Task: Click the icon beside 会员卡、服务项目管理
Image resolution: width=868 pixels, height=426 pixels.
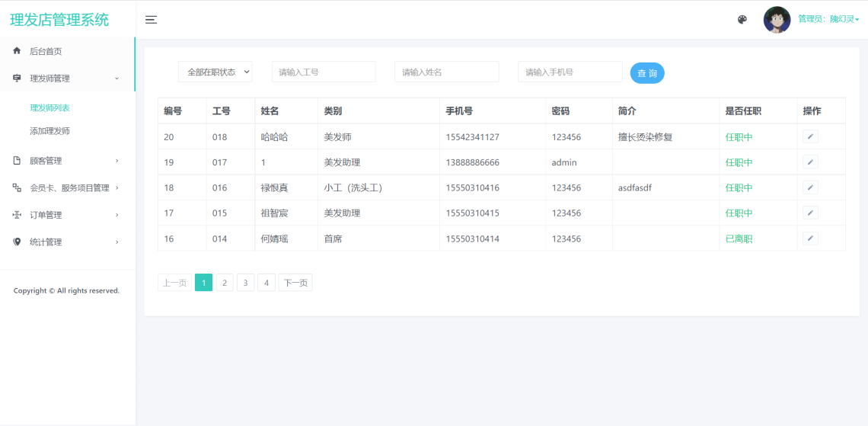Action: (x=17, y=187)
